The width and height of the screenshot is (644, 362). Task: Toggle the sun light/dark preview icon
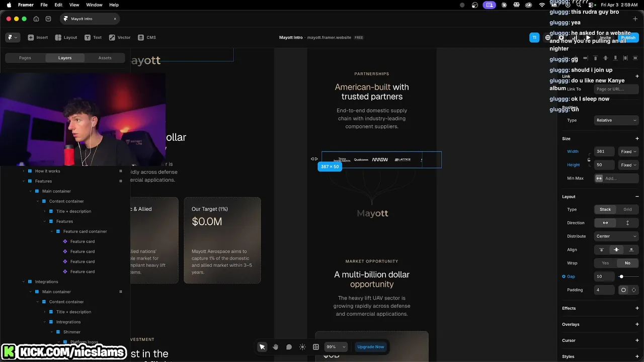click(x=302, y=347)
